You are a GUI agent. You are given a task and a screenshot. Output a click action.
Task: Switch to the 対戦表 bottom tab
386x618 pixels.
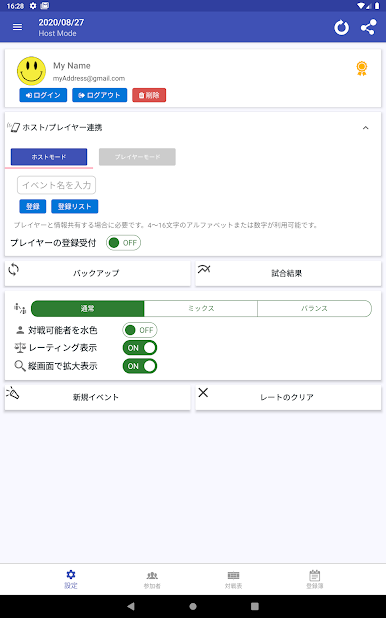click(x=233, y=579)
